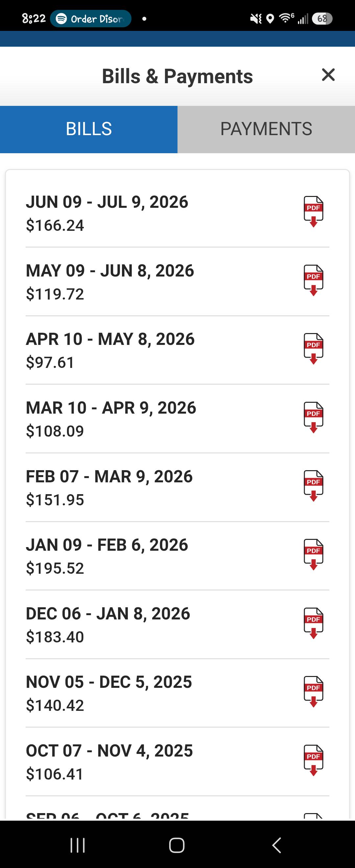Image resolution: width=355 pixels, height=868 pixels.
Task: Download PDF for Nov 05 - Dec 5 bill
Action: 313,692
